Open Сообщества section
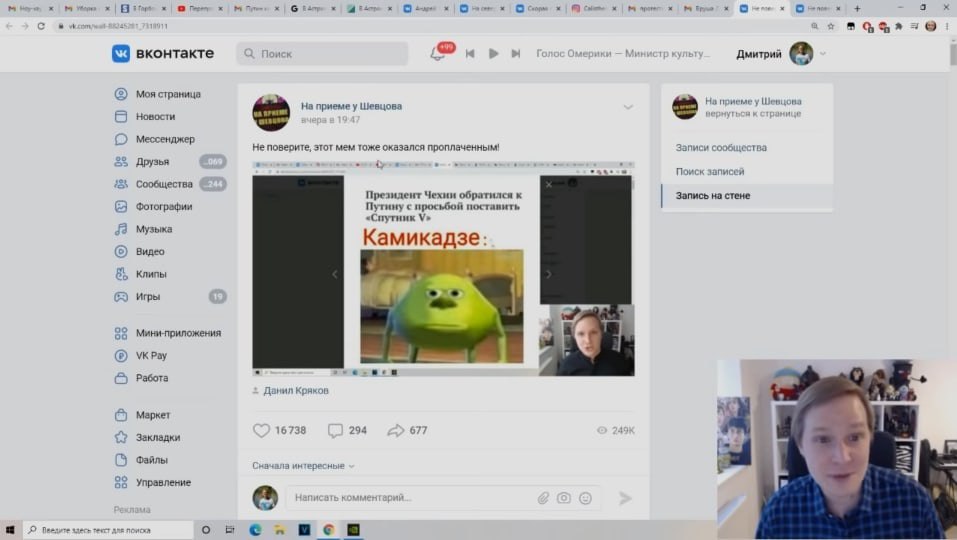 point(164,184)
